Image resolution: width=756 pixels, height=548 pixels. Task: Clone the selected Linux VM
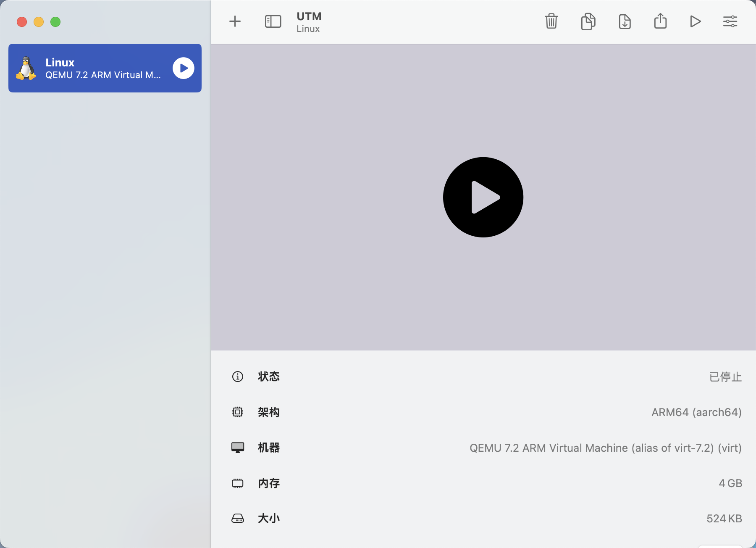(x=588, y=21)
